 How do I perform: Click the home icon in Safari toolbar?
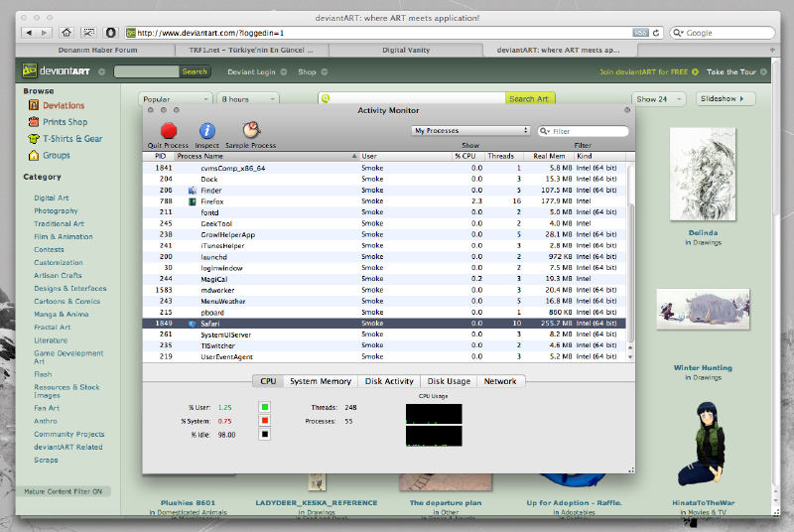66,33
